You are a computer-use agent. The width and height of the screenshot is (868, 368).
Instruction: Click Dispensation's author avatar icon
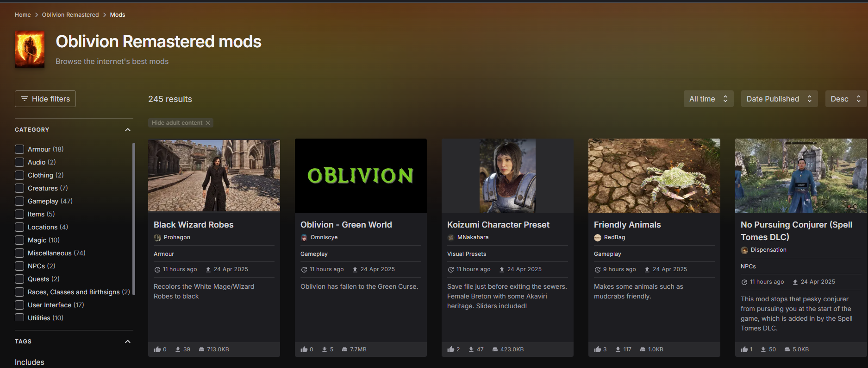[744, 250]
